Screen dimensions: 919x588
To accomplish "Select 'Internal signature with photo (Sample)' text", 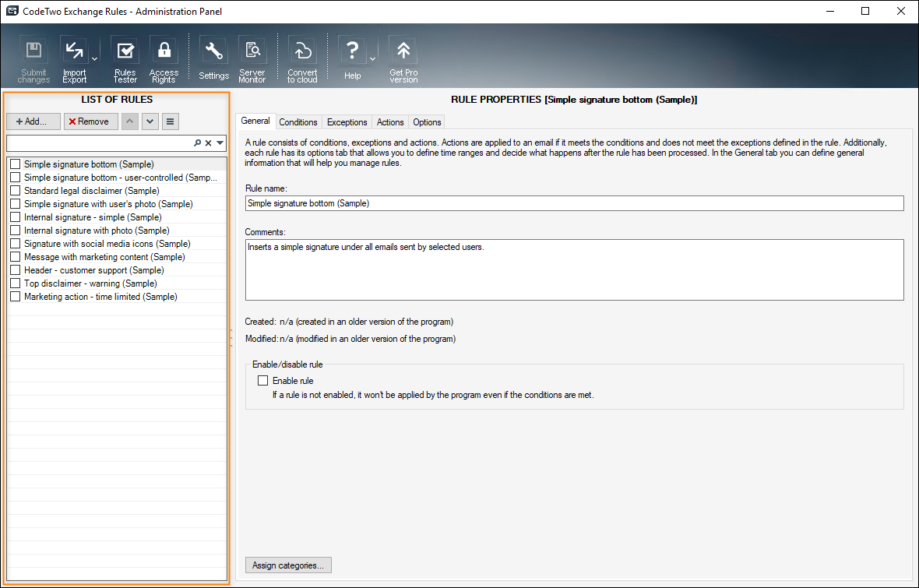I will [97, 231].
